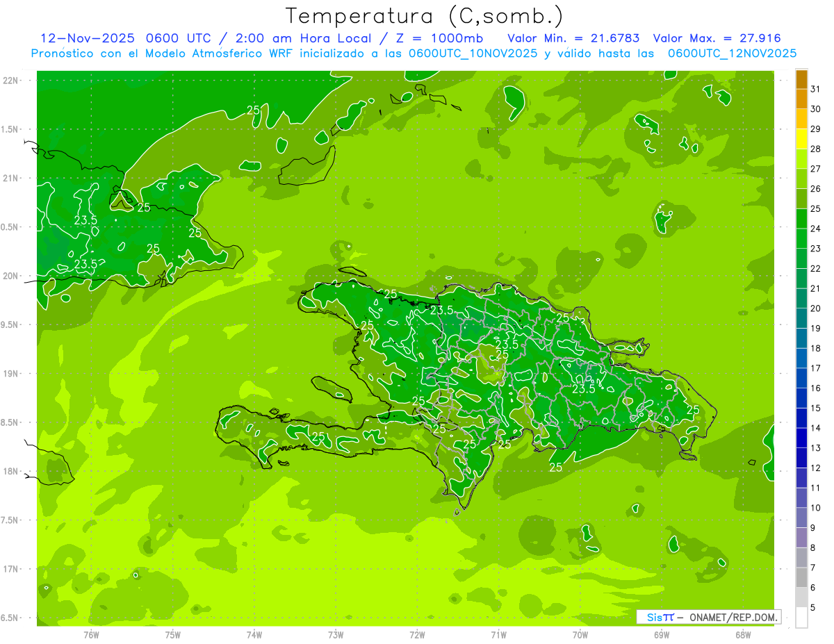Click the '73W' longitude label

pos(336,635)
